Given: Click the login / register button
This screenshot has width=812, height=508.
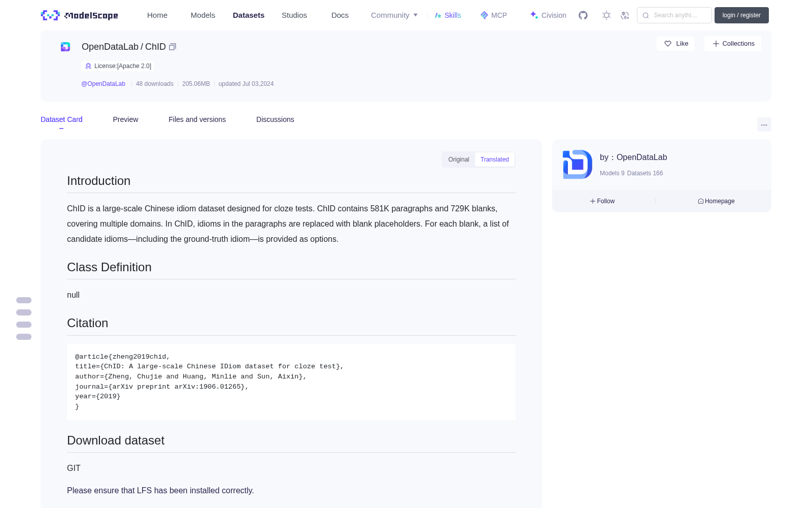Looking at the screenshot, I should click(741, 15).
